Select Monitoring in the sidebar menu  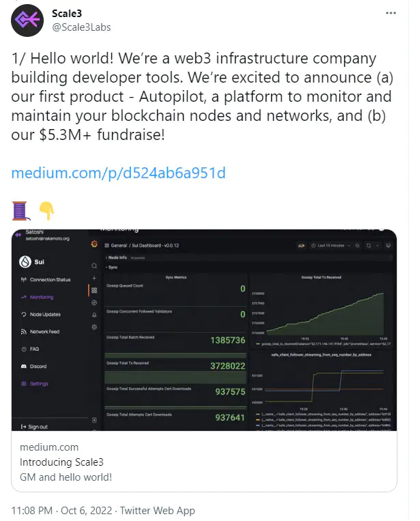37,297
